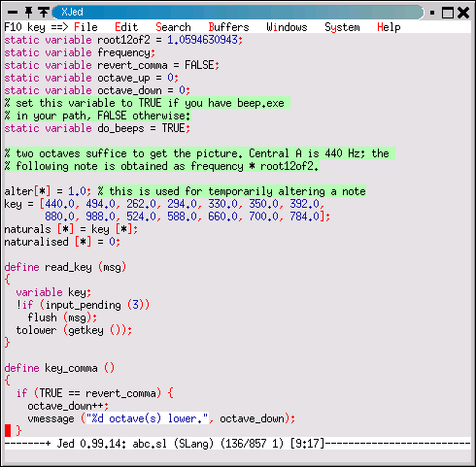The height and width of the screenshot is (467, 476).
Task: Click the red text cursor block
Action: point(8,431)
